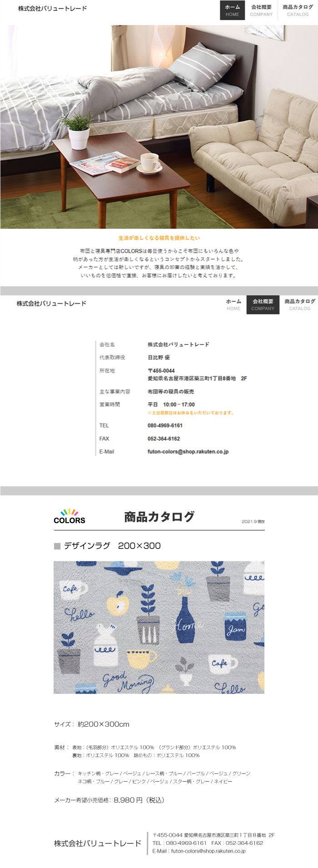Open the kitchen-pattern design rug photo
Viewport: 318px width, 868px height.
pos(159,627)
